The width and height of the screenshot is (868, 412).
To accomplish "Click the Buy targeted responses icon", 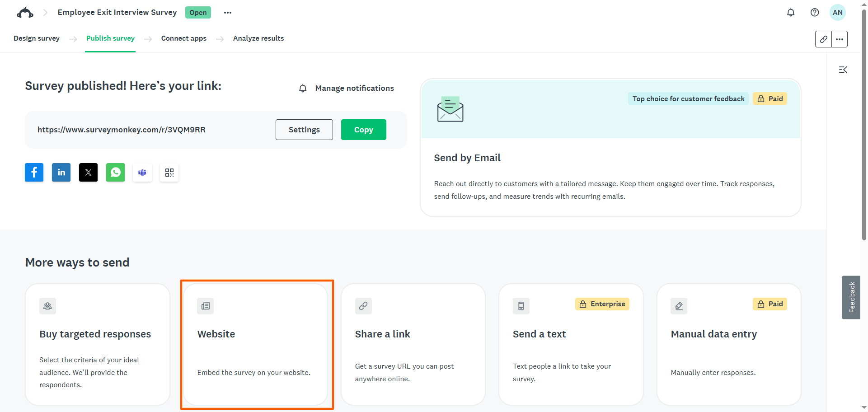I will 47,306.
